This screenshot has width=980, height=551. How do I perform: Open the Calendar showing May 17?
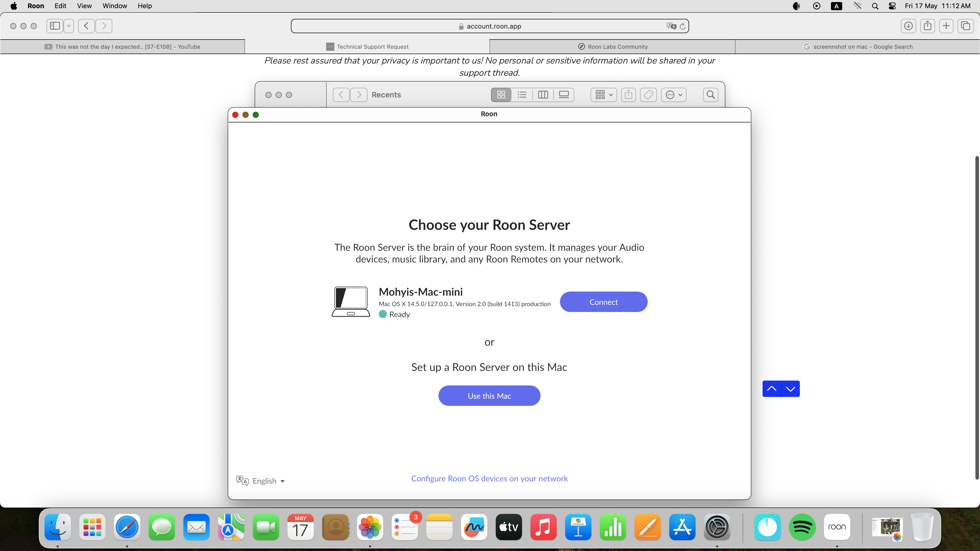click(300, 527)
